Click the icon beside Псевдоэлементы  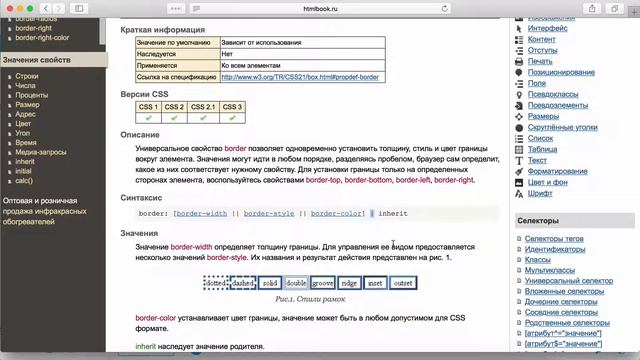click(x=519, y=106)
